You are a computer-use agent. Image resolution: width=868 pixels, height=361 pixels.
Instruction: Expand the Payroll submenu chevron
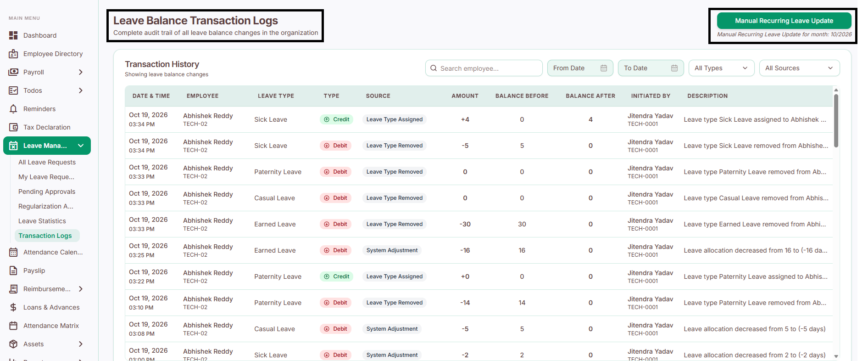click(x=81, y=72)
